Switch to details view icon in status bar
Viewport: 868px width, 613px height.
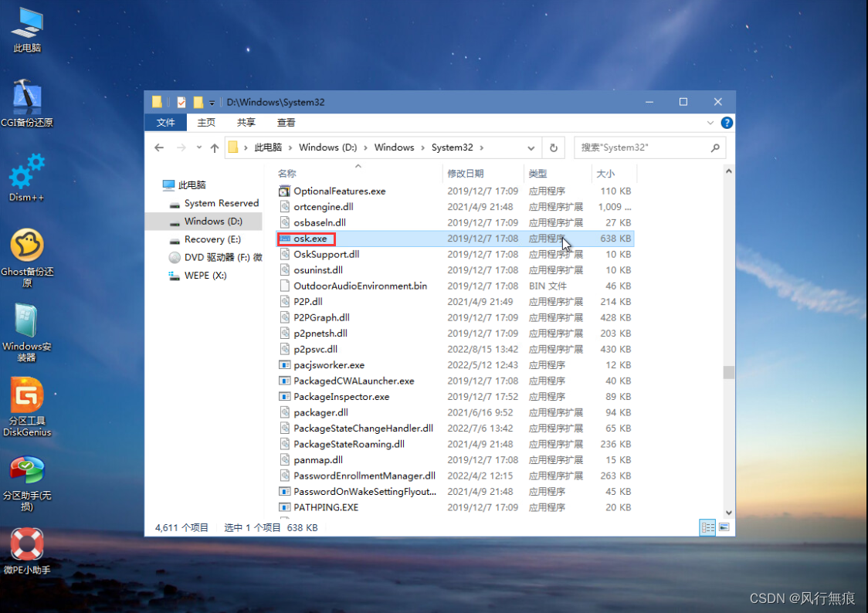coord(707,527)
